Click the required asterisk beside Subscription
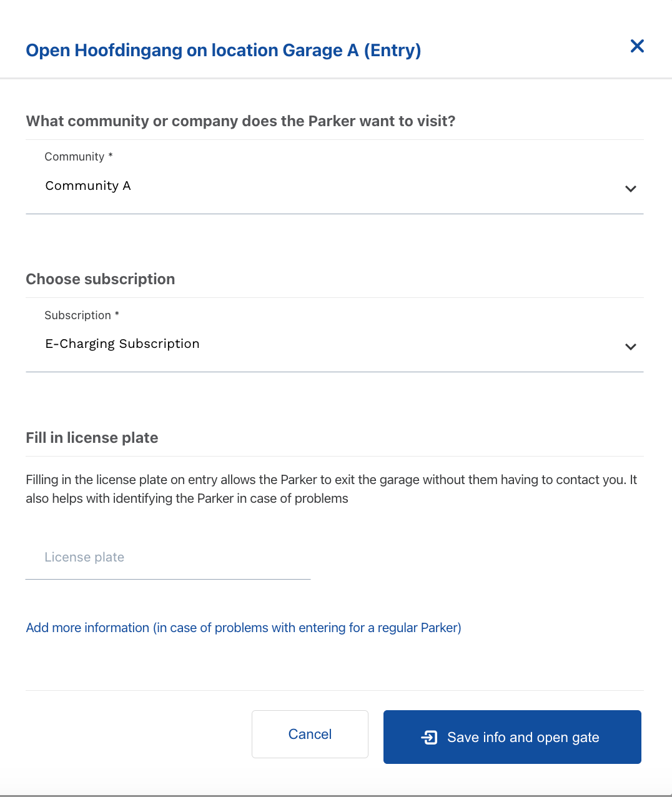 tap(117, 314)
